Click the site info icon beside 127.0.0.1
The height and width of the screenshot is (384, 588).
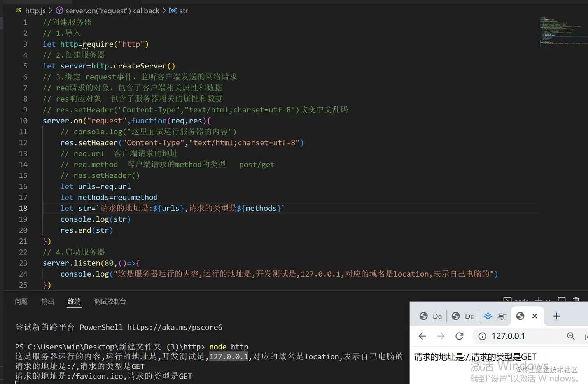click(482, 336)
